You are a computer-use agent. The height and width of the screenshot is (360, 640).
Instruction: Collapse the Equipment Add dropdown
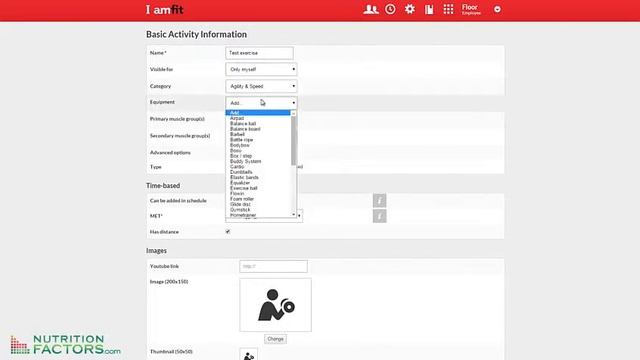click(261, 103)
